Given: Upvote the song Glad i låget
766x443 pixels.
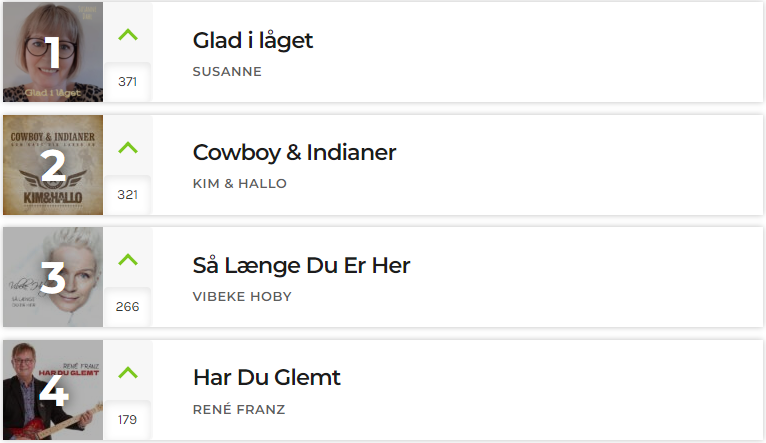Looking at the screenshot, I should pyautogui.click(x=128, y=35).
